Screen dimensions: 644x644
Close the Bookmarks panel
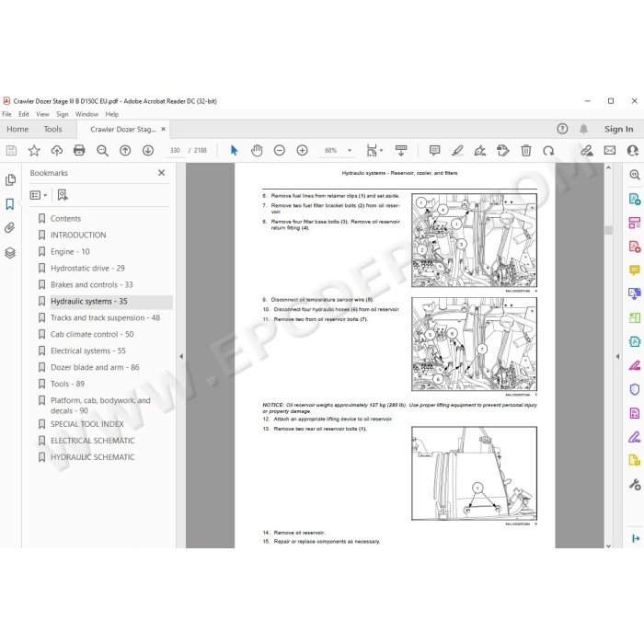161,173
